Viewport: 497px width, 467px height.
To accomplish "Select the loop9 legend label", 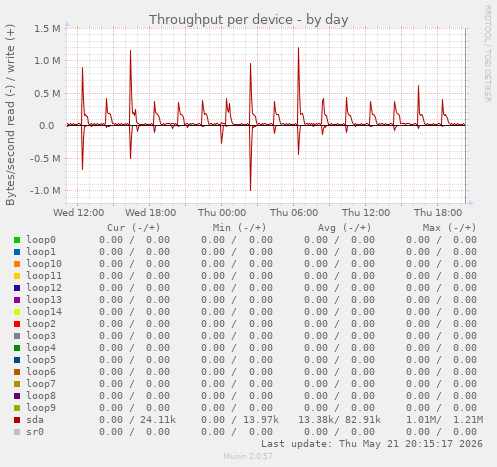I will pos(41,408).
